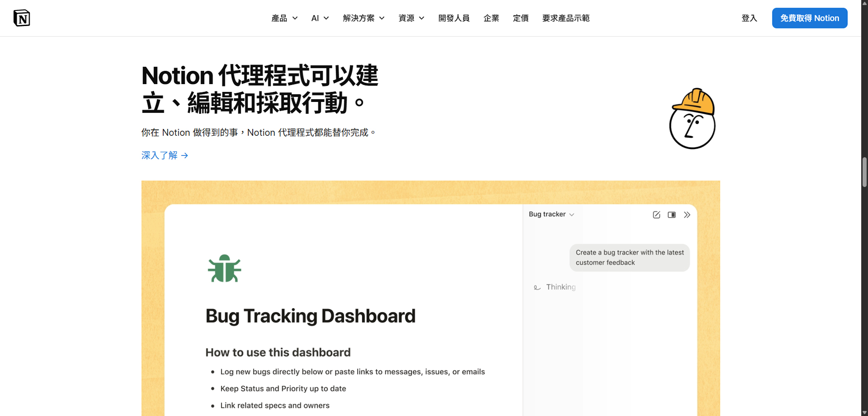This screenshot has height=416, width=868.
Task: Click the 'Thinking' status text
Action: (561, 287)
